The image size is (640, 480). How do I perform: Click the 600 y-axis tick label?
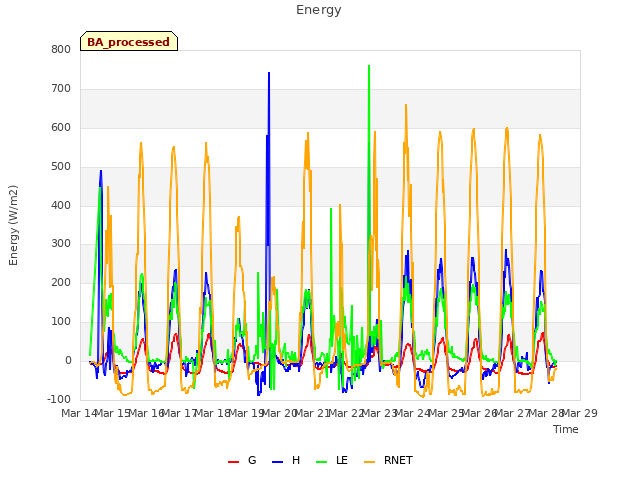tap(61, 127)
